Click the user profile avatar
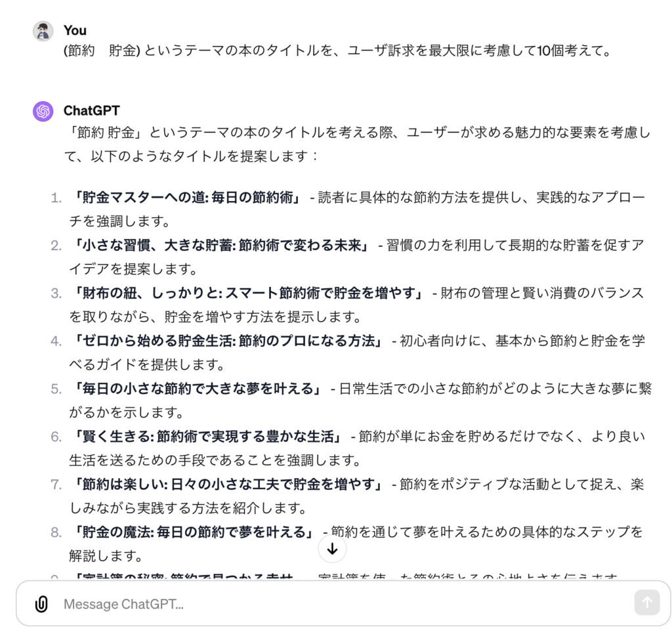The width and height of the screenshot is (672, 631). pyautogui.click(x=43, y=31)
